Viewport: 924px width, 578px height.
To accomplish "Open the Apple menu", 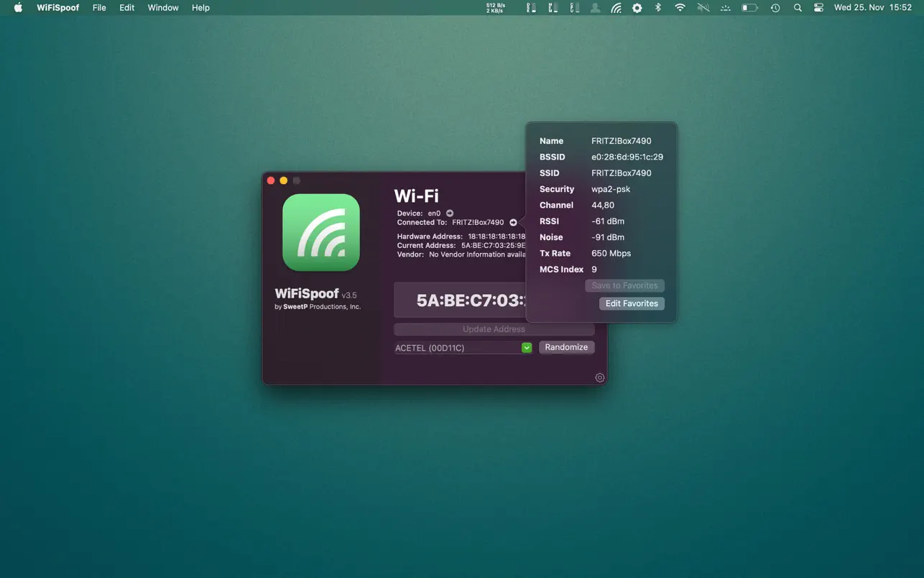I will [x=18, y=8].
